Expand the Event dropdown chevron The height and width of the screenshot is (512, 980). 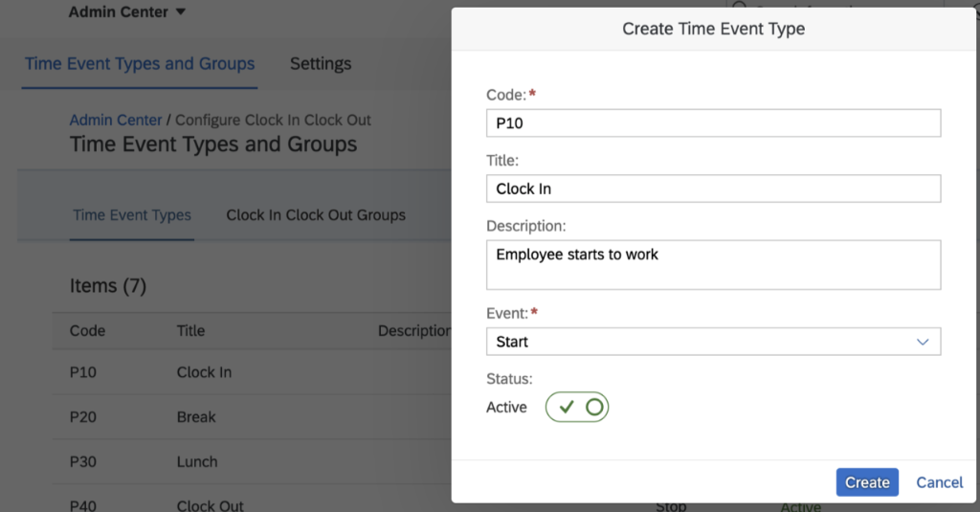pos(923,342)
